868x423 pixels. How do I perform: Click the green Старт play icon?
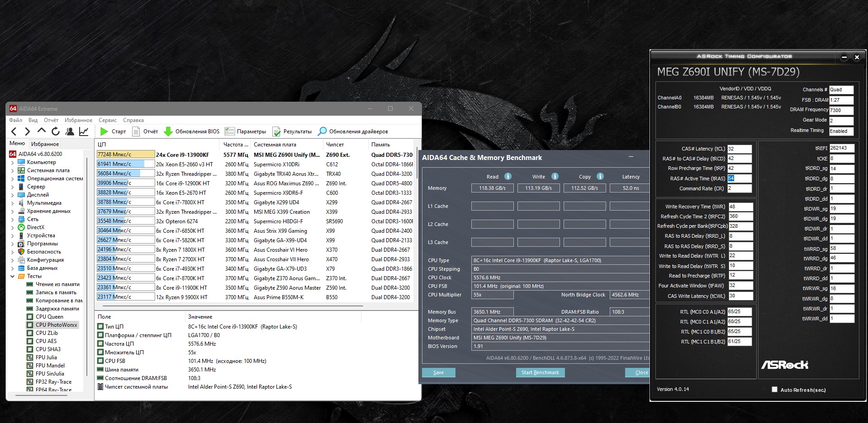click(x=104, y=132)
